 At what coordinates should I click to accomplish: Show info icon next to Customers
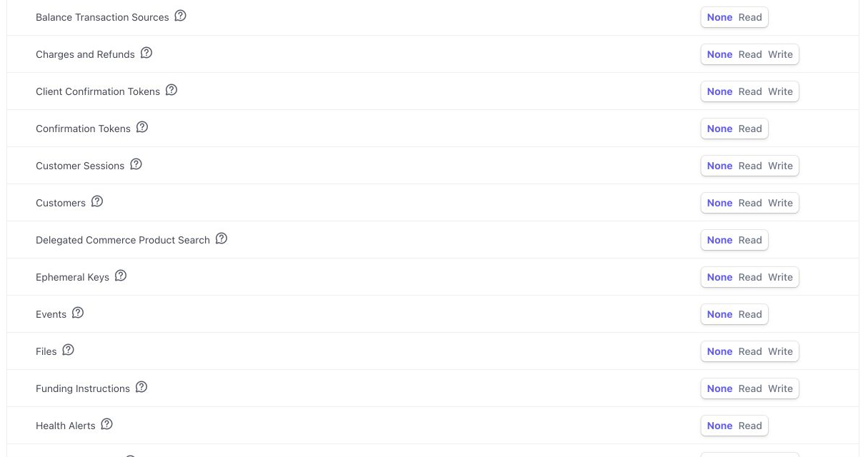pos(97,201)
